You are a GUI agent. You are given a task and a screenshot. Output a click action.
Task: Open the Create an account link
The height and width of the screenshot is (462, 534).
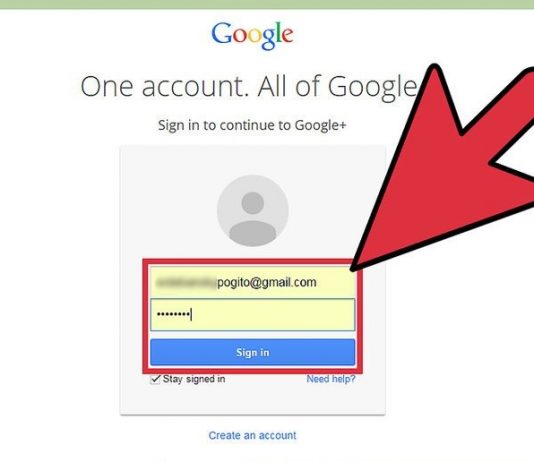coord(252,435)
